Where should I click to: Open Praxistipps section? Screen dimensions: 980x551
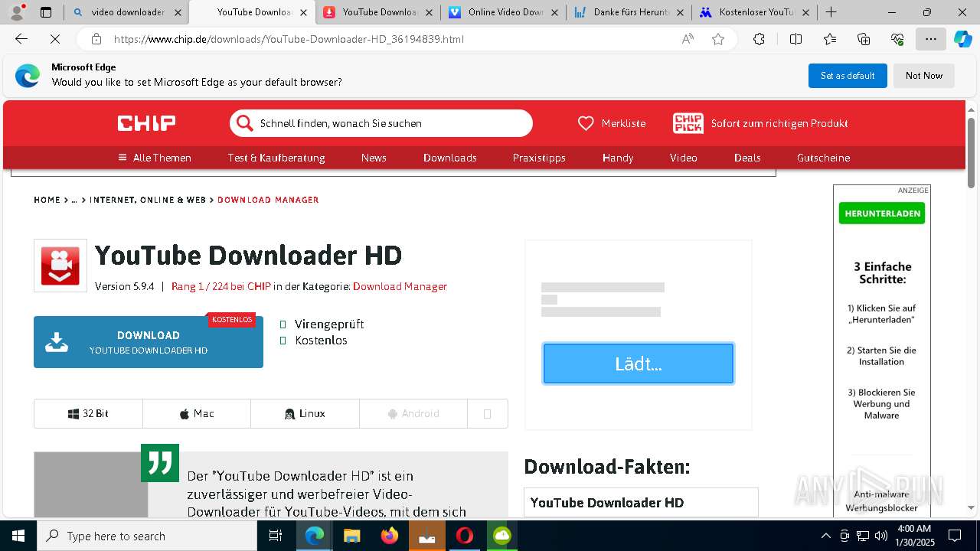coord(539,158)
